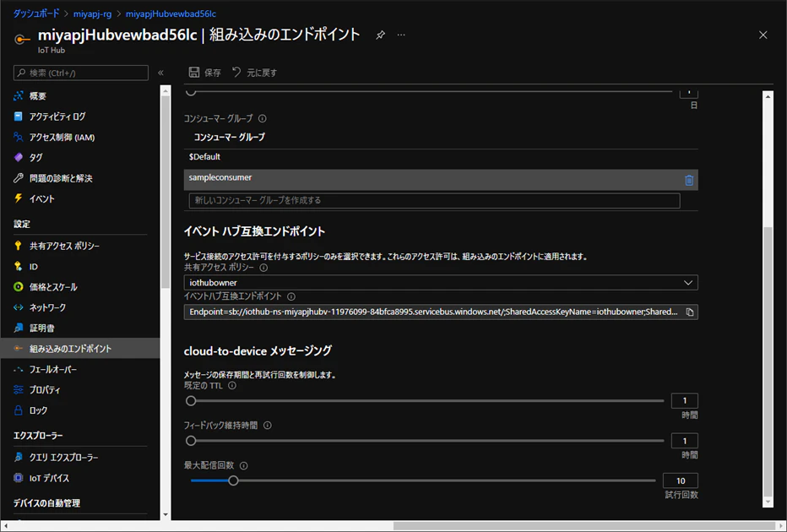
Task: Click the miyapjHubvewbad56lc breadcrumb link
Action: click(x=171, y=14)
